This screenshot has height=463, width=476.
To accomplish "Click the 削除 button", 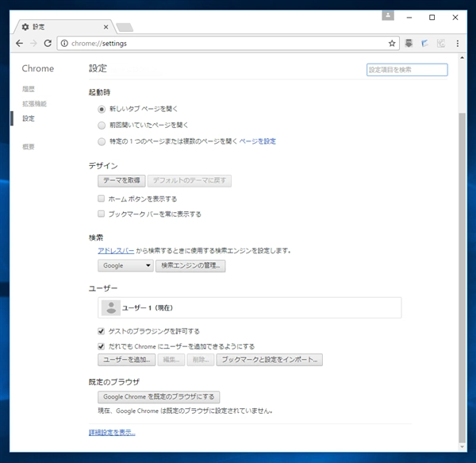I will point(201,360).
